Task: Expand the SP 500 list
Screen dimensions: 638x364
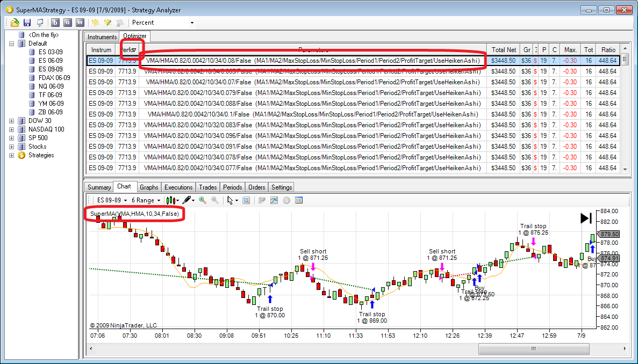Action: pyautogui.click(x=11, y=138)
